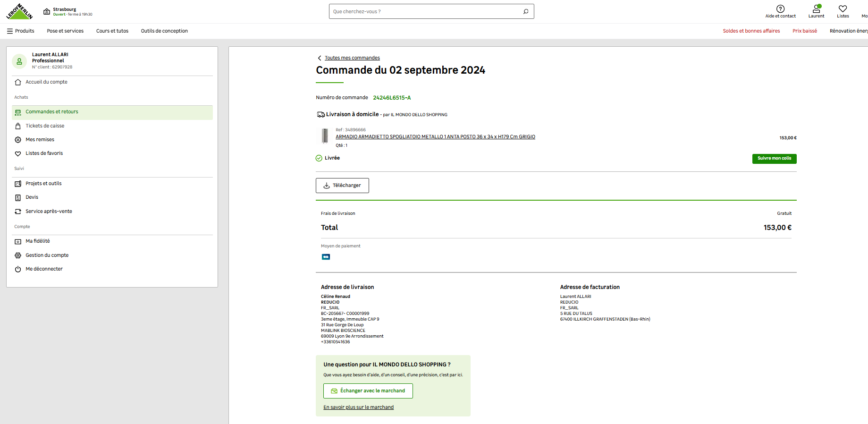Click the Leroy Merlin logo

pos(19,11)
